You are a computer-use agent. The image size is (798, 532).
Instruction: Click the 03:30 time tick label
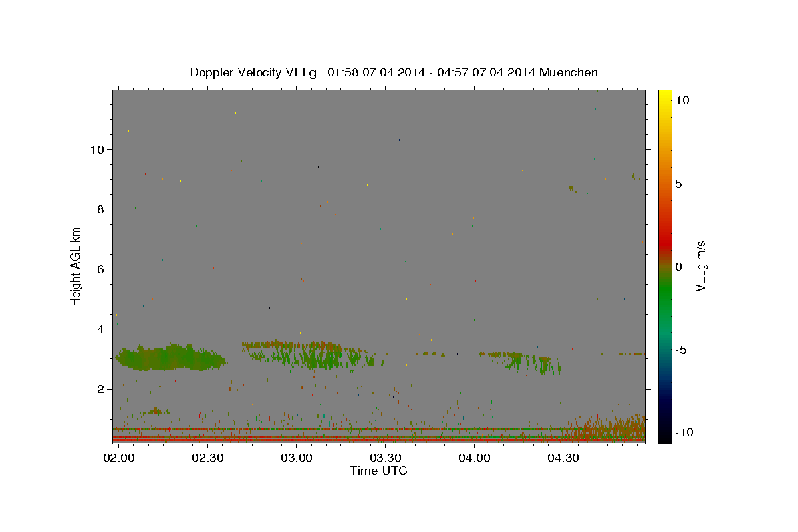tap(385, 458)
